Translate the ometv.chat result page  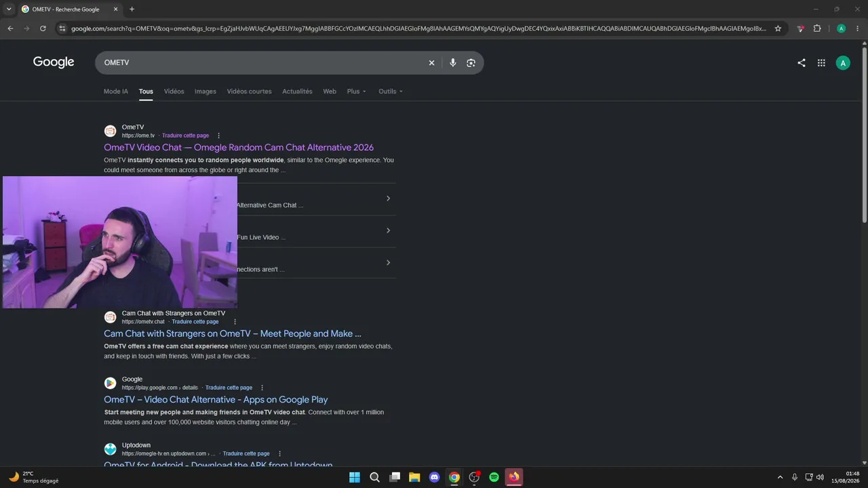pyautogui.click(x=195, y=322)
